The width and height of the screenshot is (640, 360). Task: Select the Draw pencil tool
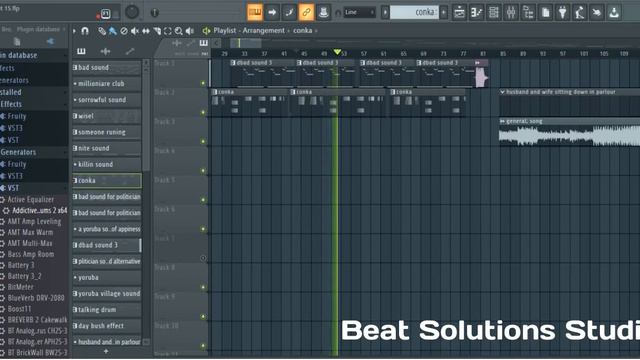[102, 31]
